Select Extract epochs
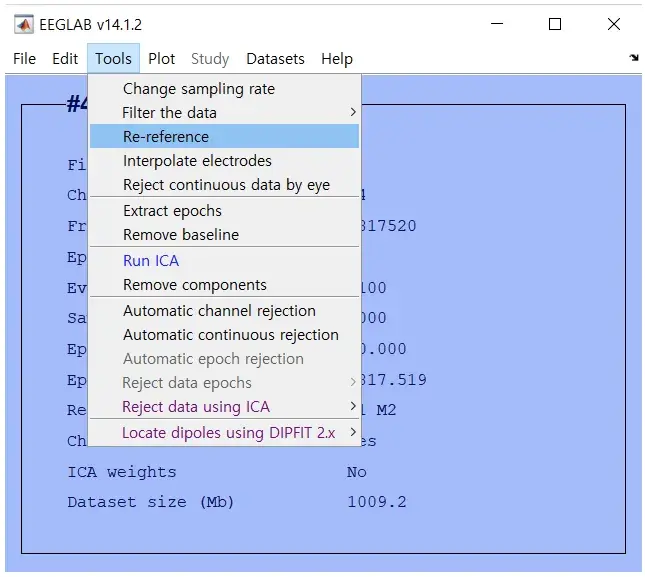645x577 pixels. 172,211
